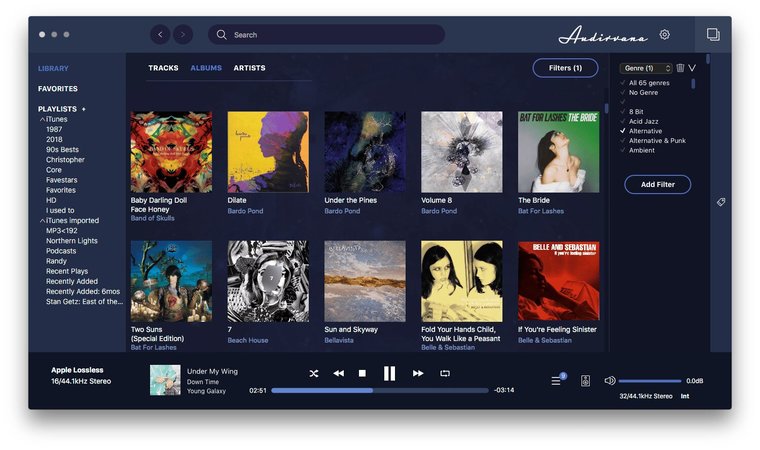Toggle repeat mode

(x=444, y=373)
